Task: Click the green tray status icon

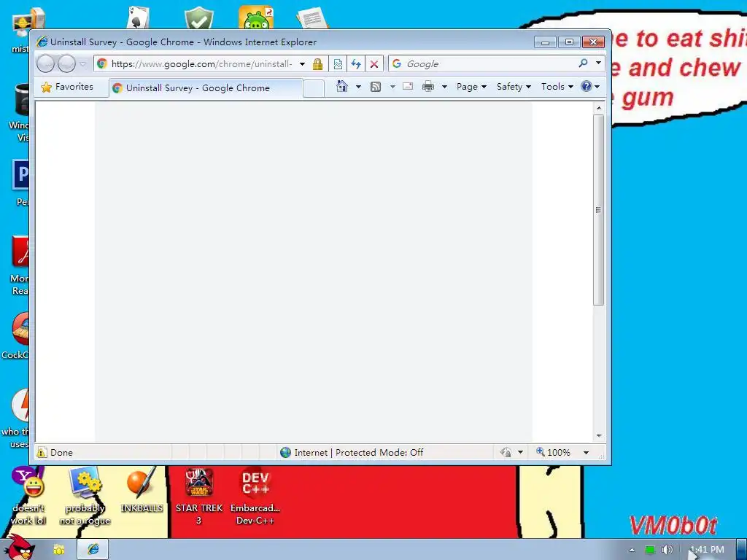Action: click(x=650, y=550)
